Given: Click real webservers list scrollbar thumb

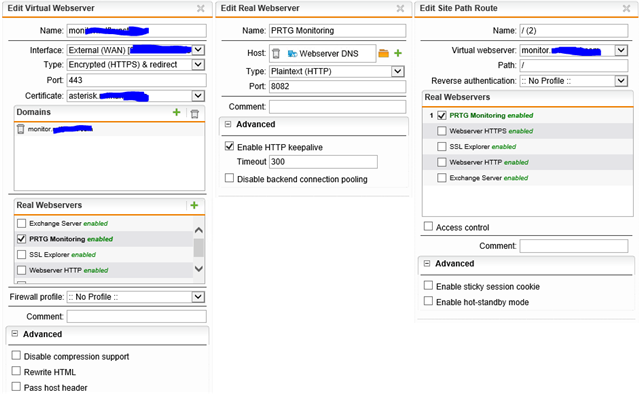Looking at the screenshot, I should 198,248.
